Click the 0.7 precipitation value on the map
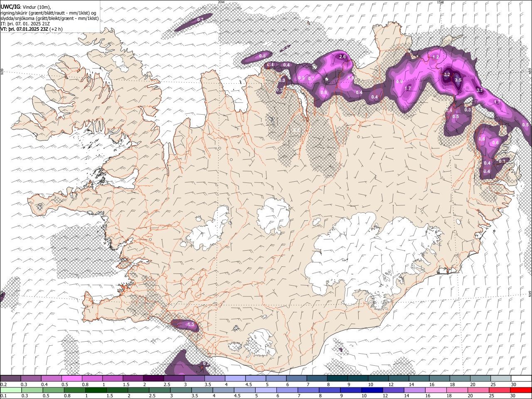 coord(311,79)
